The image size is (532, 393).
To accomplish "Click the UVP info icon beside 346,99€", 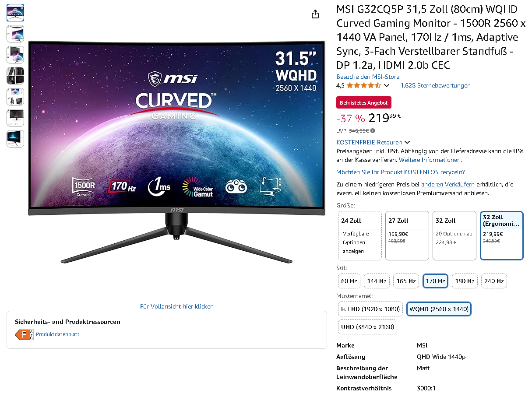I will [x=373, y=130].
